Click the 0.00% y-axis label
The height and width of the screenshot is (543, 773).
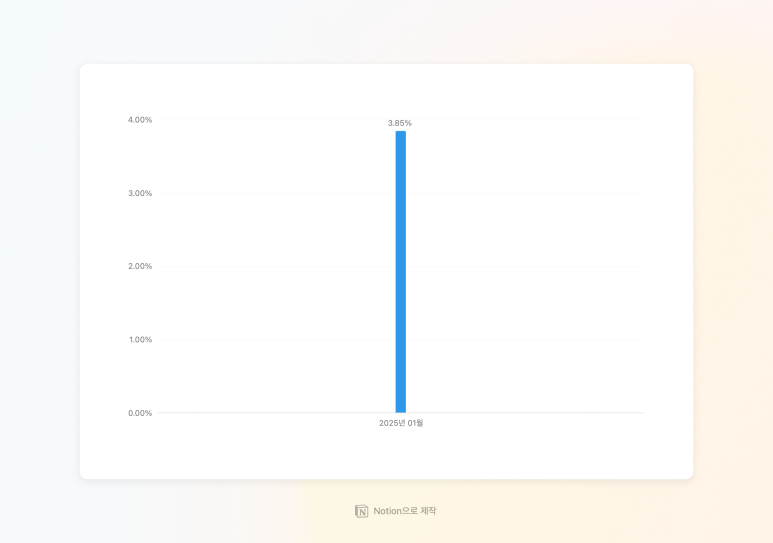pos(140,412)
